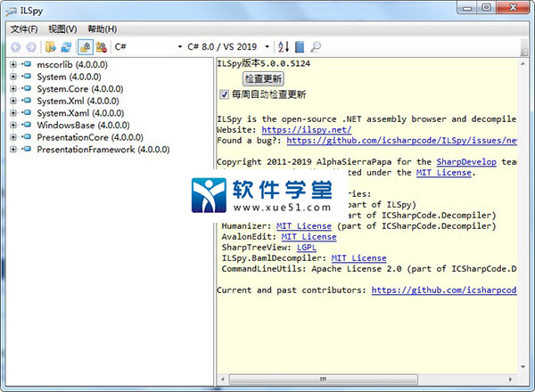Click ILSpy版本5.0.0.5124 version text

click(264, 63)
